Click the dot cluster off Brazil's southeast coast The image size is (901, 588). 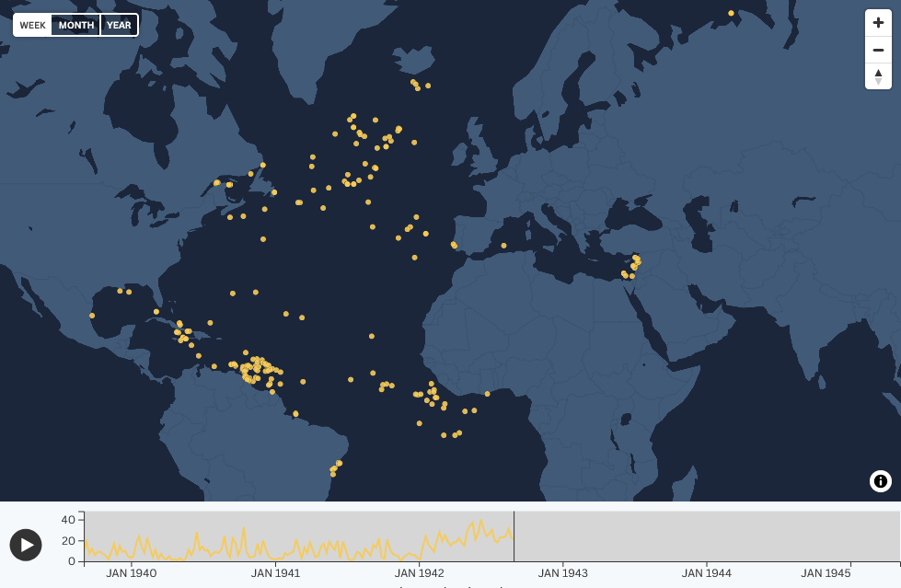(335, 468)
